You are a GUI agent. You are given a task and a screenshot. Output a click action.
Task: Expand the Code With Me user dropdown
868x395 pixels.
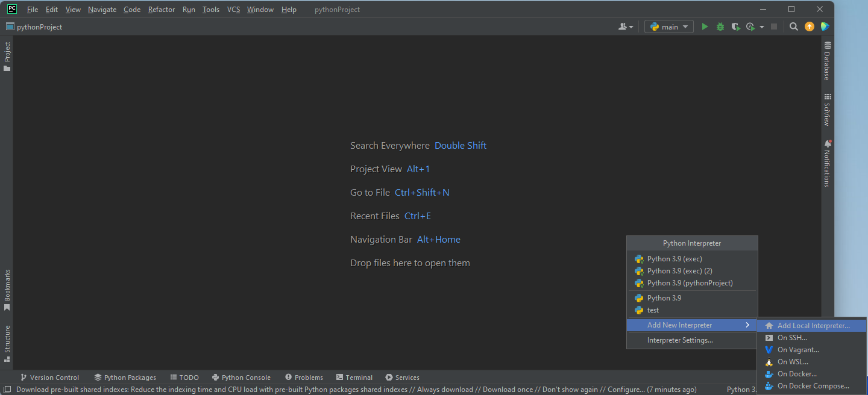click(626, 26)
